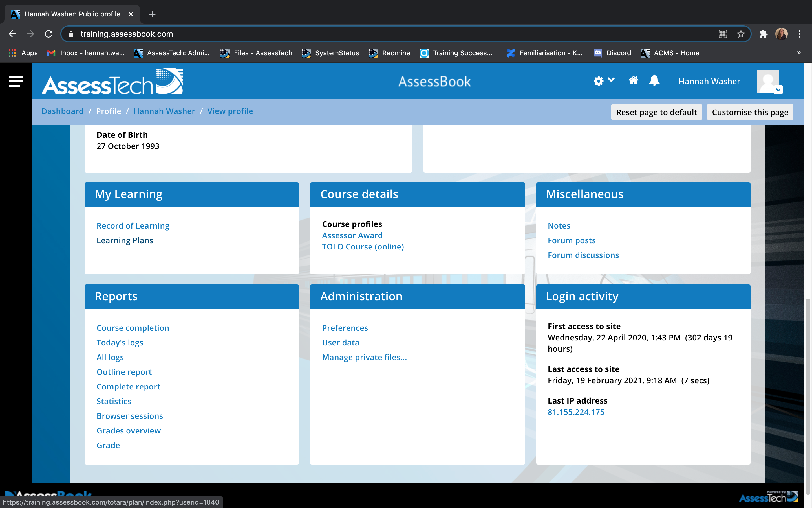This screenshot has height=508, width=812.
Task: Click the AssessTech logo
Action: (112, 81)
